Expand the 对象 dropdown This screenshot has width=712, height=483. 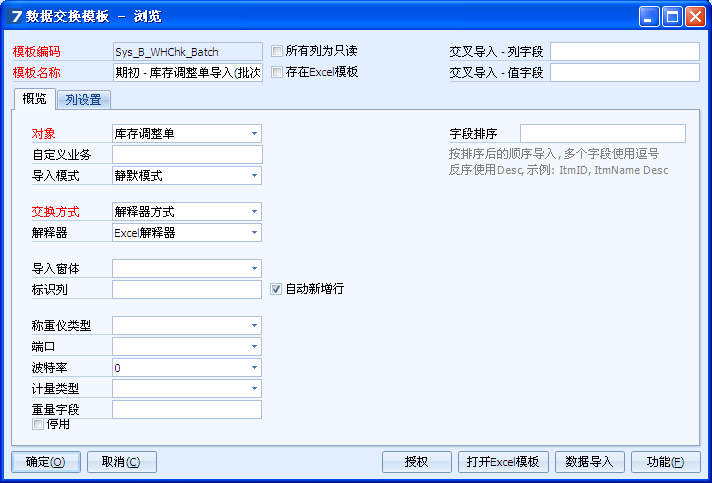[254, 133]
